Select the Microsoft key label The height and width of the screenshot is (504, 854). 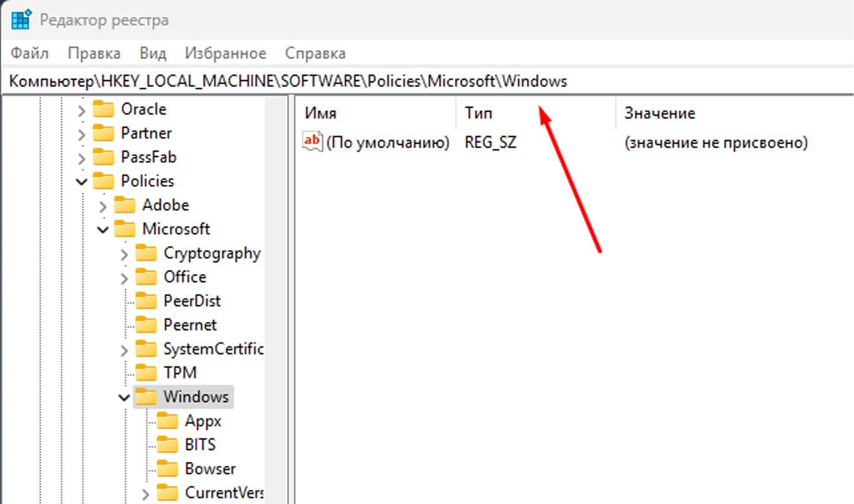(x=176, y=229)
